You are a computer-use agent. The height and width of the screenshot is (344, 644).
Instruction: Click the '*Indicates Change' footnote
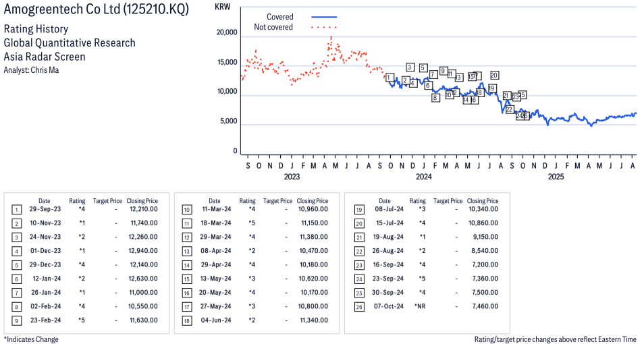click(x=31, y=339)
